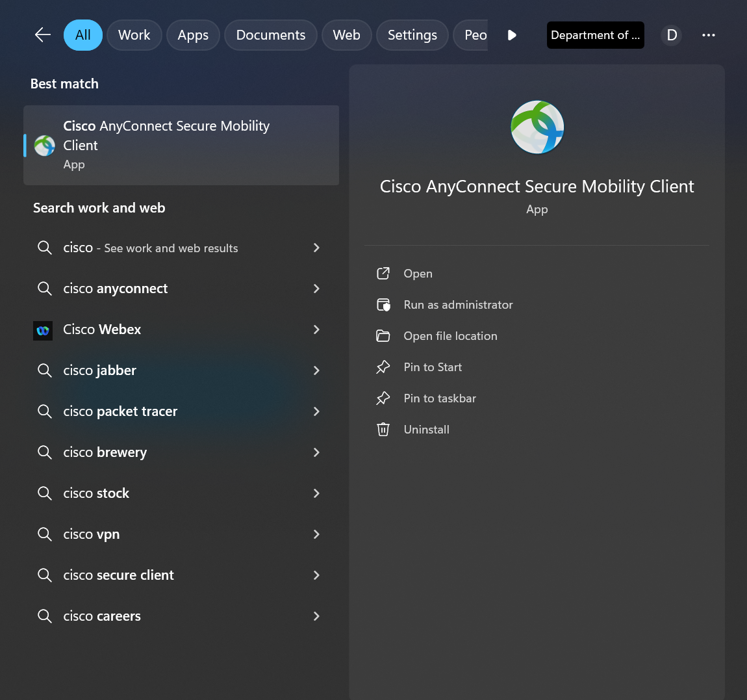Screen dimensions: 747x700
Task: Select the cisco jabber suggestion
Action: pyautogui.click(x=181, y=370)
